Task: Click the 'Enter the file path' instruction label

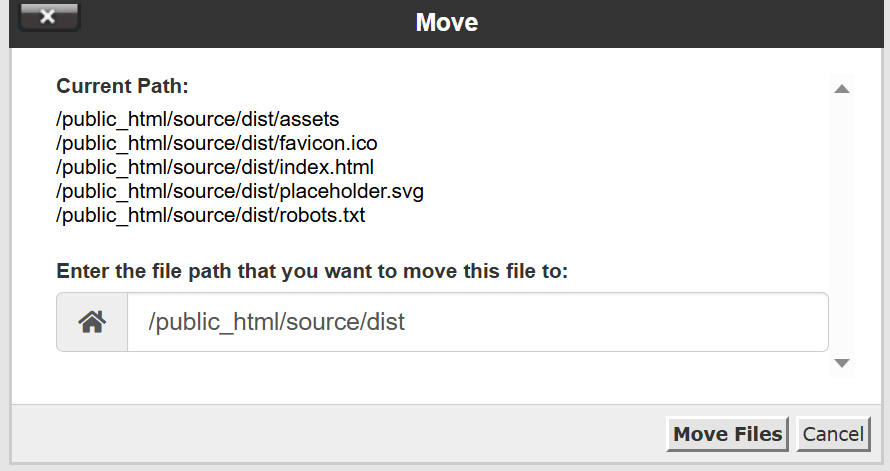Action: coord(312,271)
